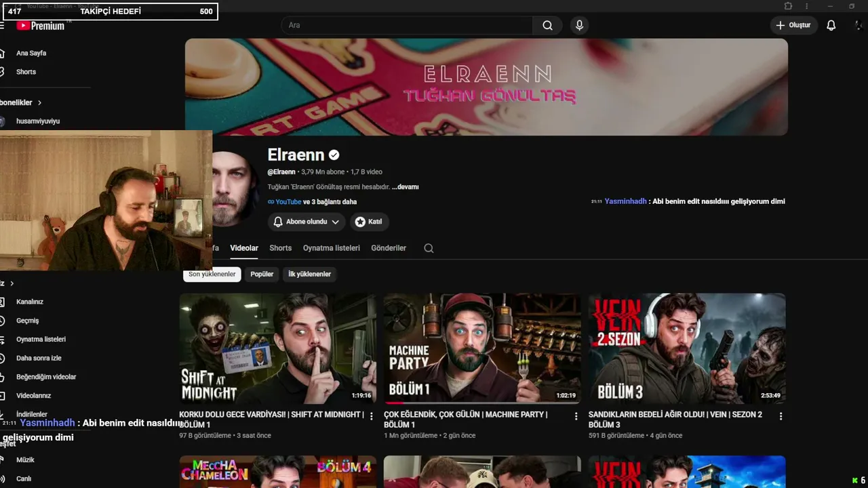868x488 pixels.
Task: Open İndirilenler in sidebar
Action: [32, 414]
